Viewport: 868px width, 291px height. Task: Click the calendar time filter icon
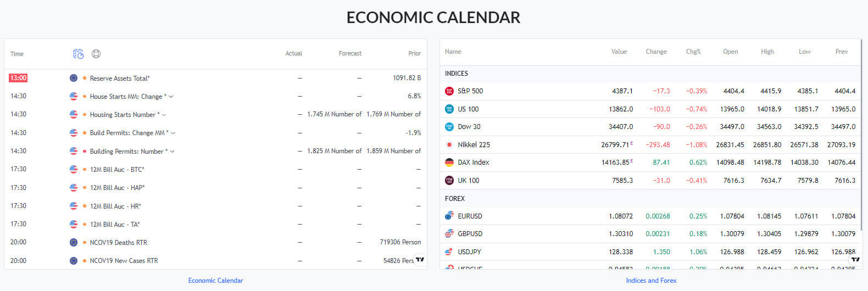(79, 54)
